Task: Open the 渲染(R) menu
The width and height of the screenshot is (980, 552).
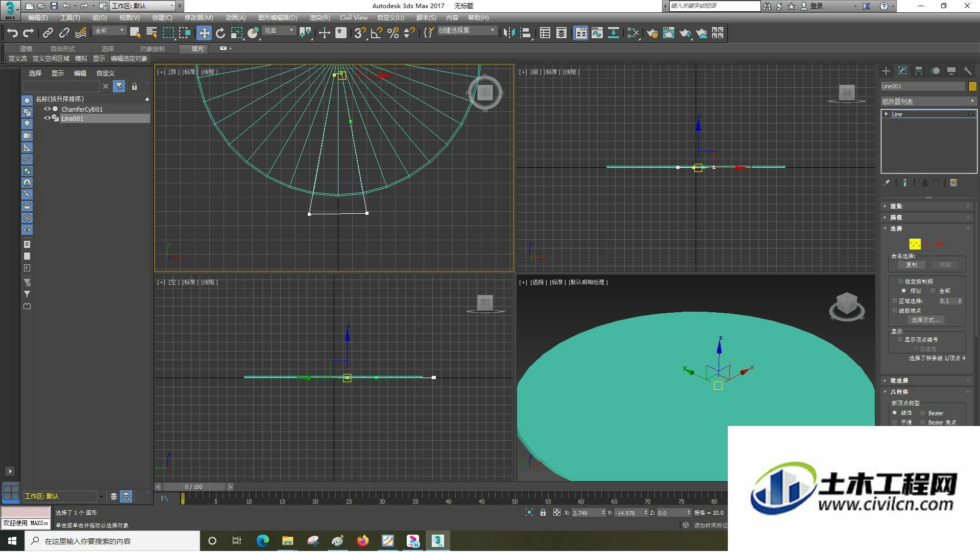Action: tap(320, 18)
